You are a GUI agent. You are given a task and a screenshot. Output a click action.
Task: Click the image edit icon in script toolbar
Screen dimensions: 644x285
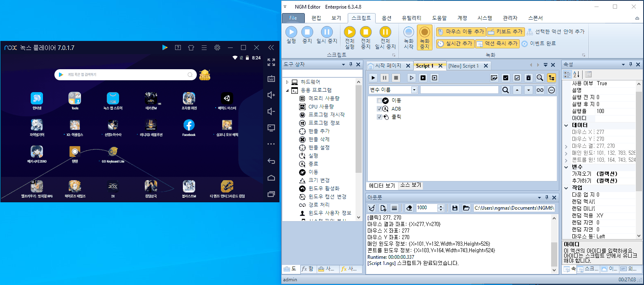coord(494,78)
